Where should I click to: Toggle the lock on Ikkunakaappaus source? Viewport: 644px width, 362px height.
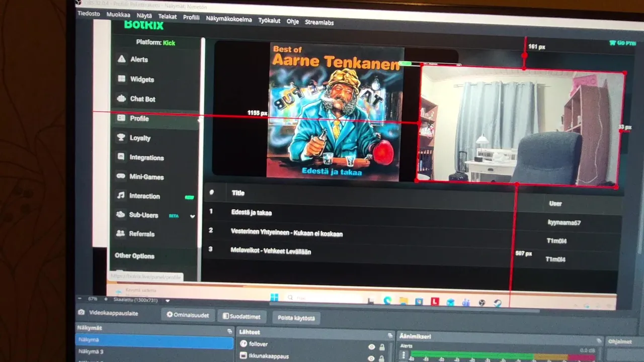coord(382,359)
